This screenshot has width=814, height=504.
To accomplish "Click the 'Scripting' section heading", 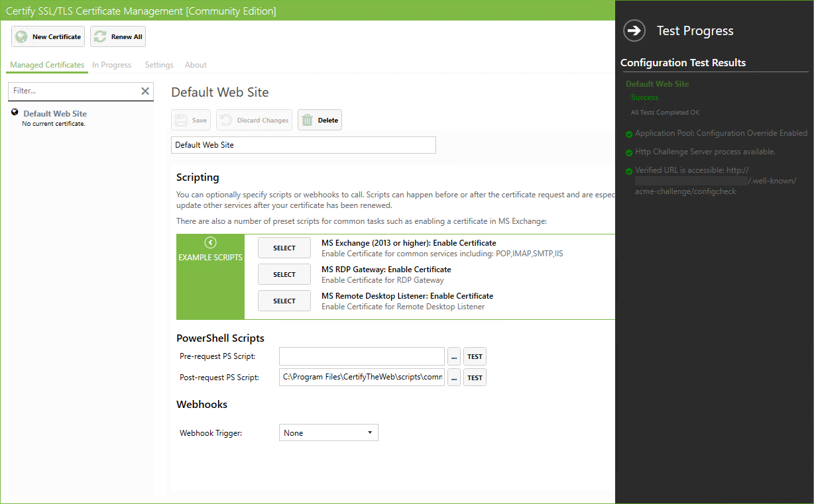I will [x=198, y=177].
